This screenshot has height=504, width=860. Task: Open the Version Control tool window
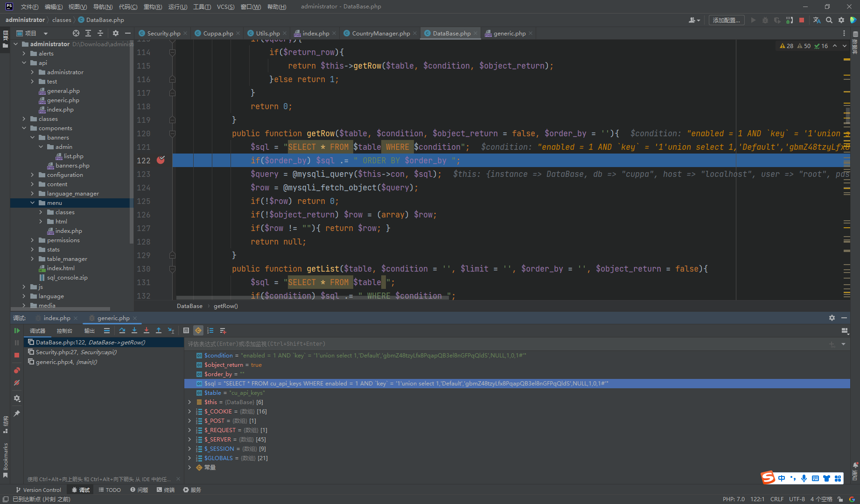click(38, 490)
